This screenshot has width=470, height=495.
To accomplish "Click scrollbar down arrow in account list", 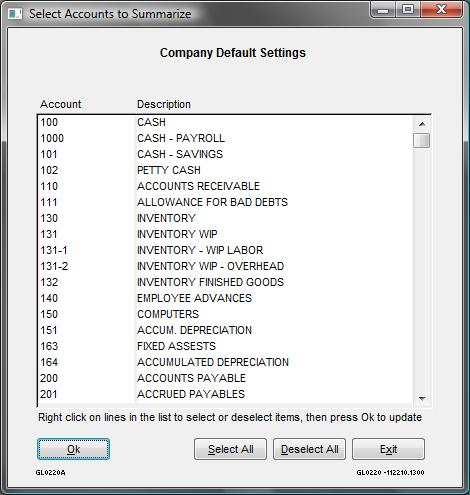I will click(422, 398).
